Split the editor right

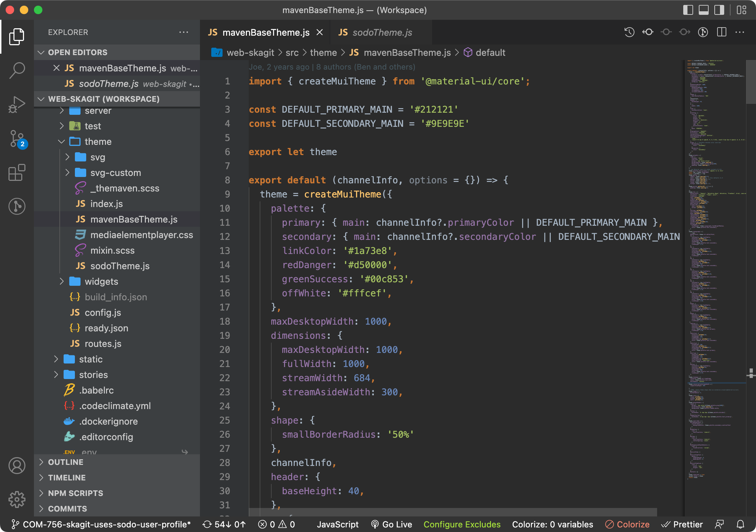point(721,32)
